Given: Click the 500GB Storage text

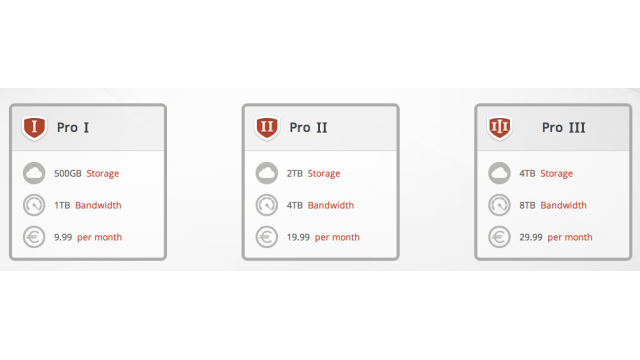Looking at the screenshot, I should pyautogui.click(x=87, y=173).
